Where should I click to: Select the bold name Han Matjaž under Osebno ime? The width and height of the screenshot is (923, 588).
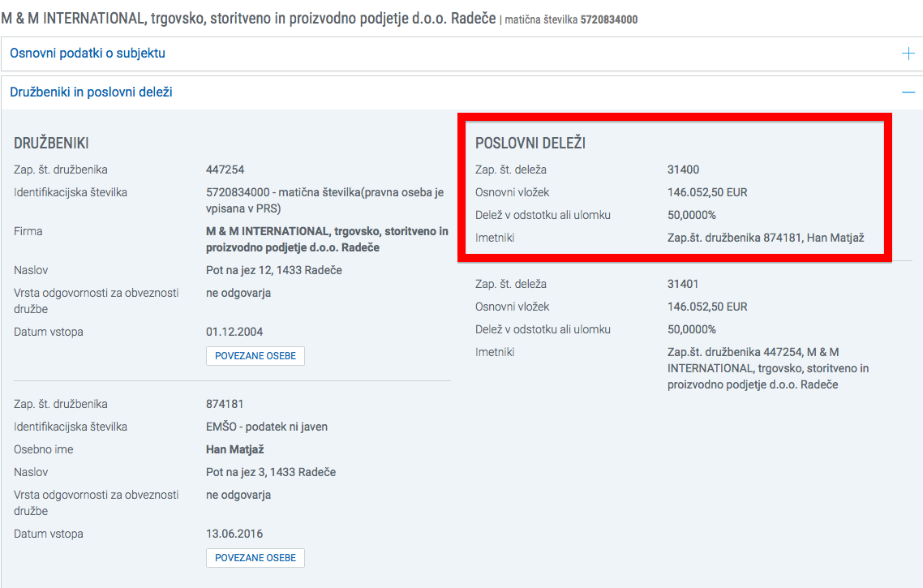(235, 449)
